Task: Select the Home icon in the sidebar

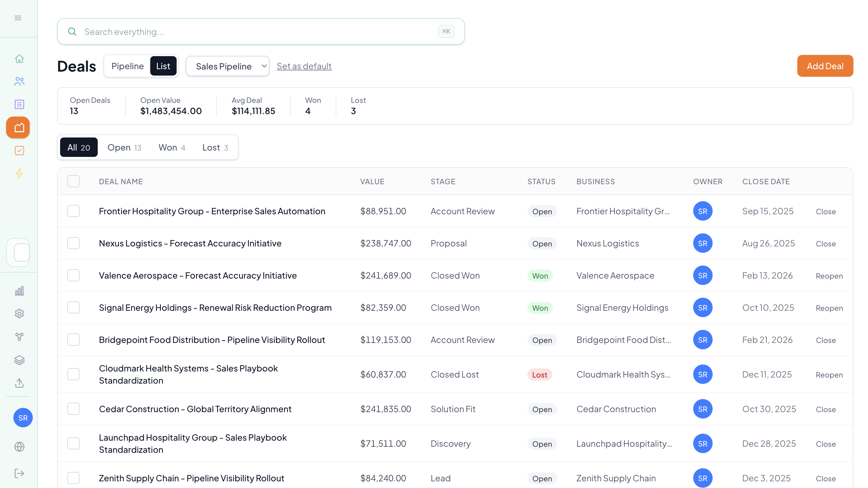Action: point(19,59)
